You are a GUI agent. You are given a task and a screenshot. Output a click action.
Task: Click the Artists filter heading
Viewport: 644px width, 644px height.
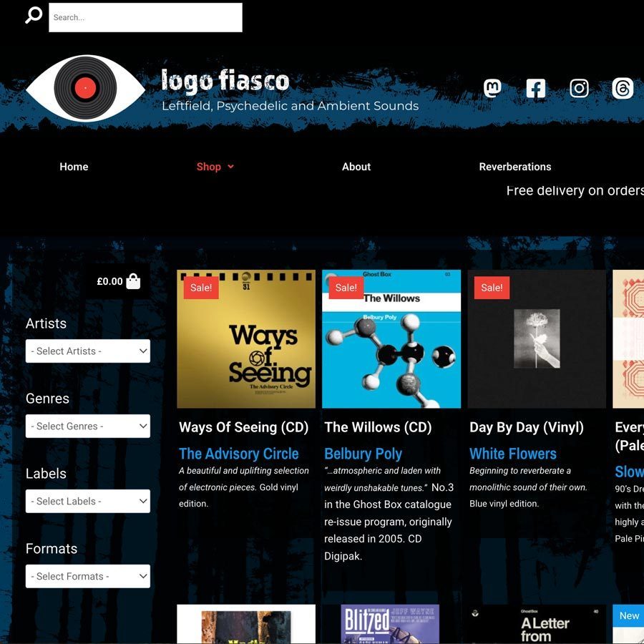[x=46, y=323]
